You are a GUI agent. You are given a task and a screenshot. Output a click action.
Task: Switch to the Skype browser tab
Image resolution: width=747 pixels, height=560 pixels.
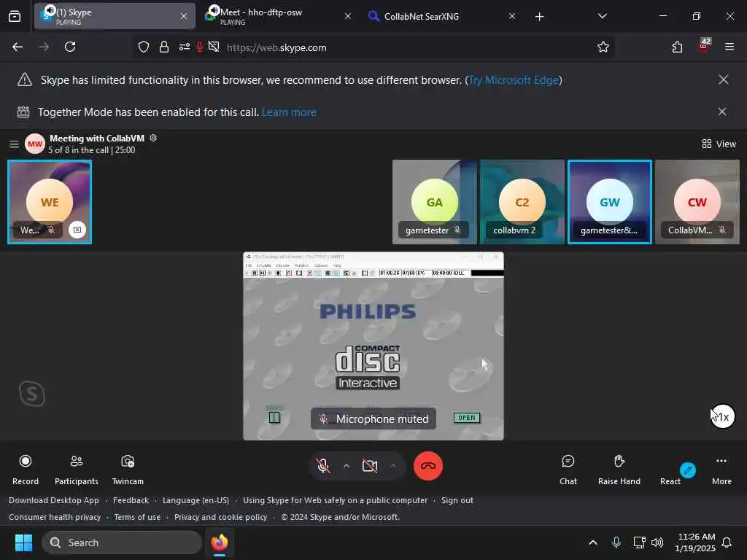[x=115, y=16]
